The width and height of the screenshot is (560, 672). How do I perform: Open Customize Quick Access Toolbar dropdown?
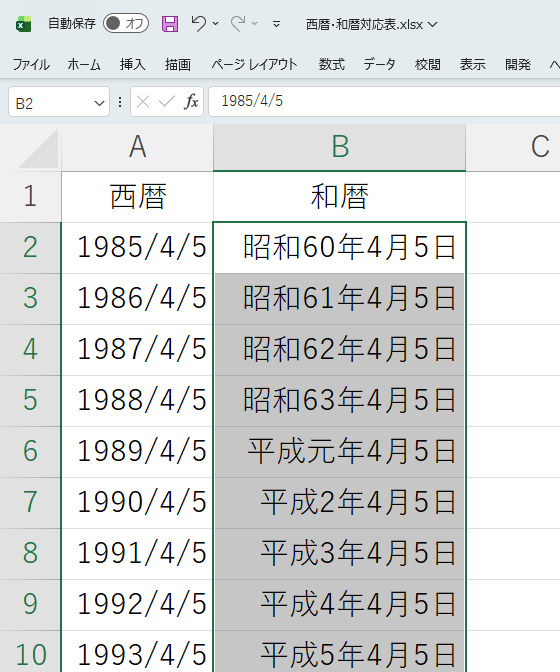point(276,24)
